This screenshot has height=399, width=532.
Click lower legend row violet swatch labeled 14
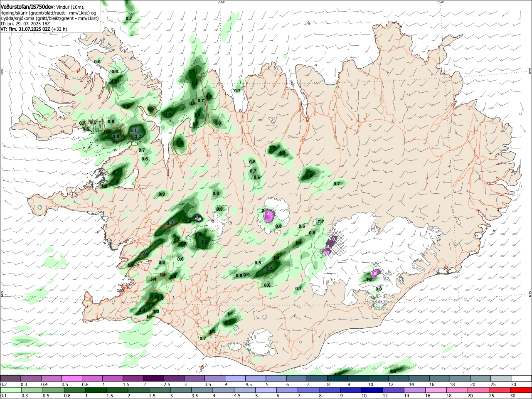[414, 390]
